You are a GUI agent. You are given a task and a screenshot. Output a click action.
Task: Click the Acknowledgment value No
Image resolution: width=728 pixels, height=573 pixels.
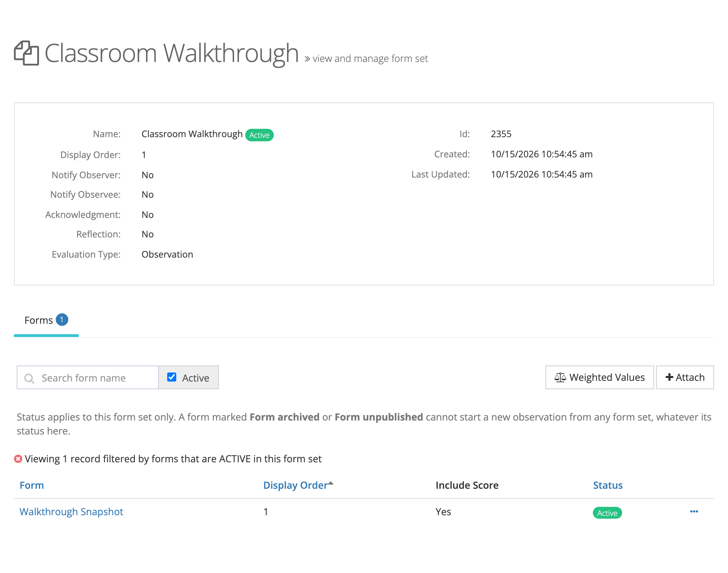[148, 215]
